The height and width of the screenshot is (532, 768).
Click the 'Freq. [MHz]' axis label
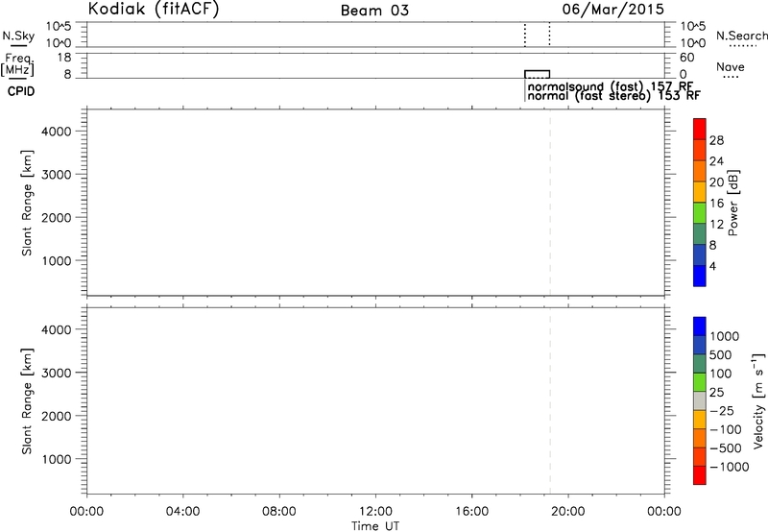18,64
